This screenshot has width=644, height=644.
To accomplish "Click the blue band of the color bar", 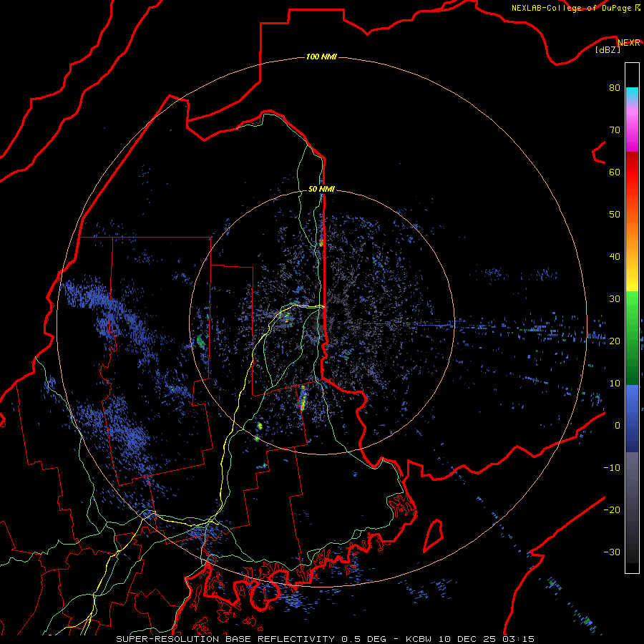I will tap(632, 417).
